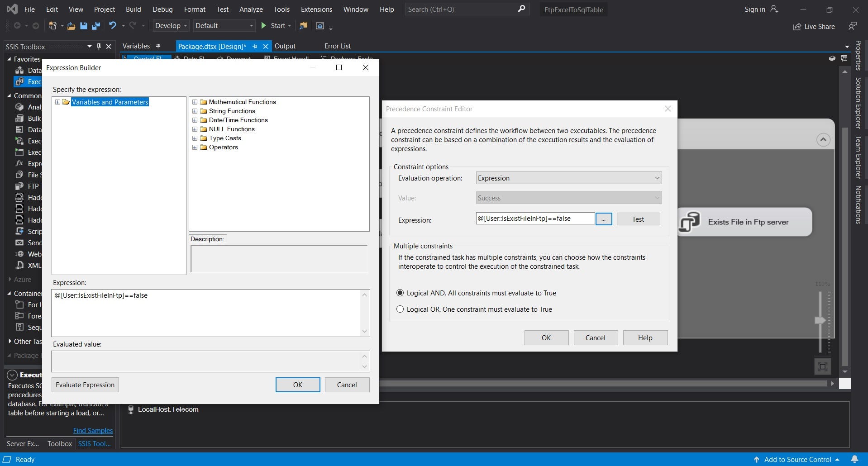Click the design surface vertical scrollbar
This screenshot has height=466, width=868.
coord(844,247)
